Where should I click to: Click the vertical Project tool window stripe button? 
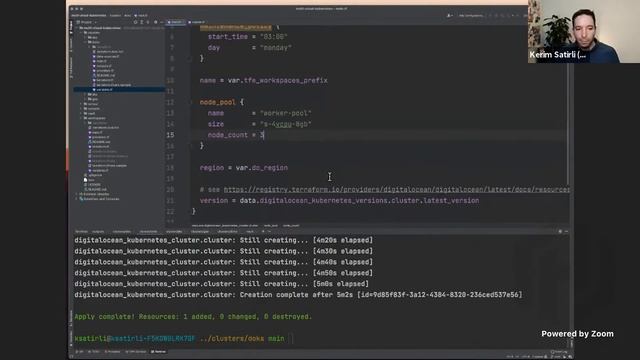(71, 27)
